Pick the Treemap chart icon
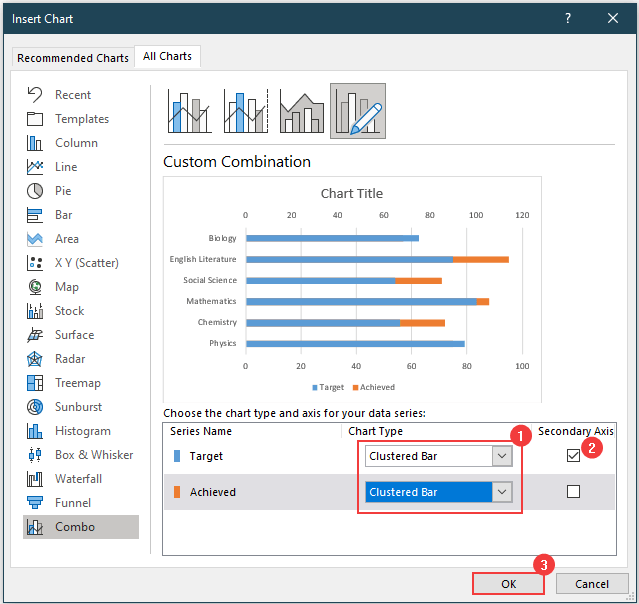Viewport: 639px width, 604px height. pyautogui.click(x=35, y=383)
